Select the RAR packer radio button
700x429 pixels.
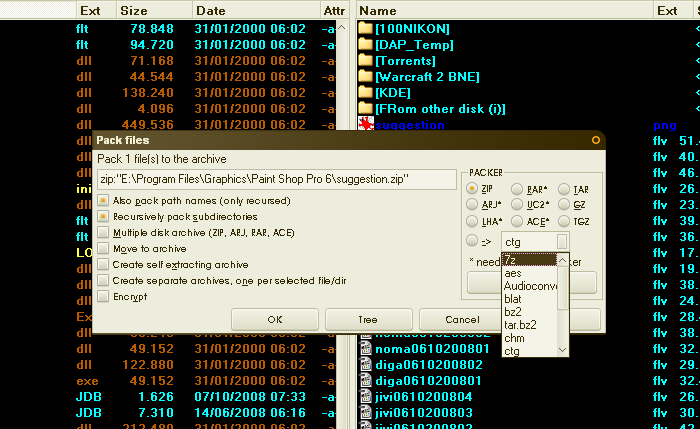(x=517, y=189)
